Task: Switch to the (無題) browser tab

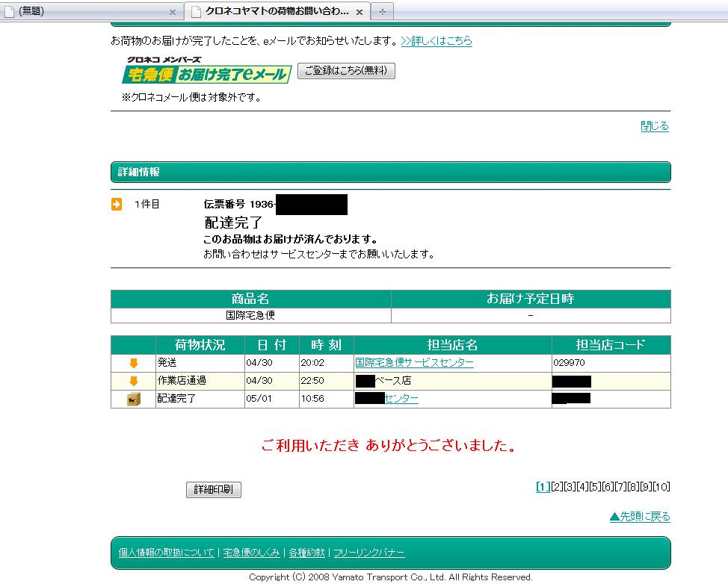Action: [x=90, y=10]
